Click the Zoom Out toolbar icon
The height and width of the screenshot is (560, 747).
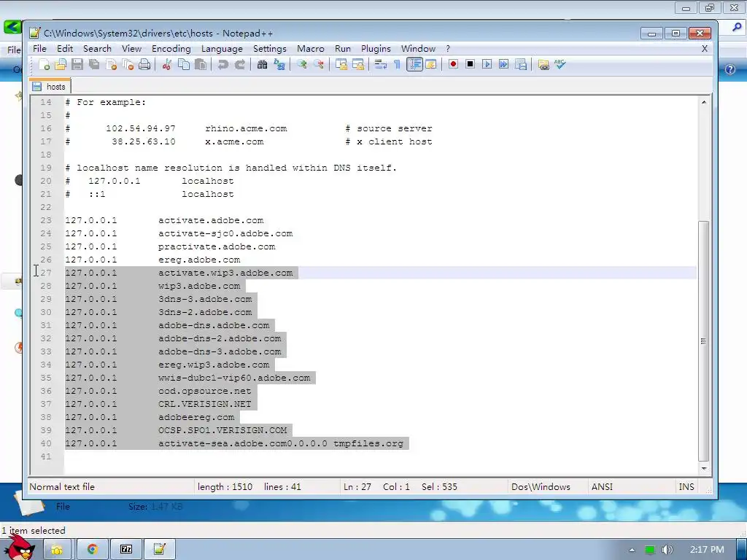319,64
